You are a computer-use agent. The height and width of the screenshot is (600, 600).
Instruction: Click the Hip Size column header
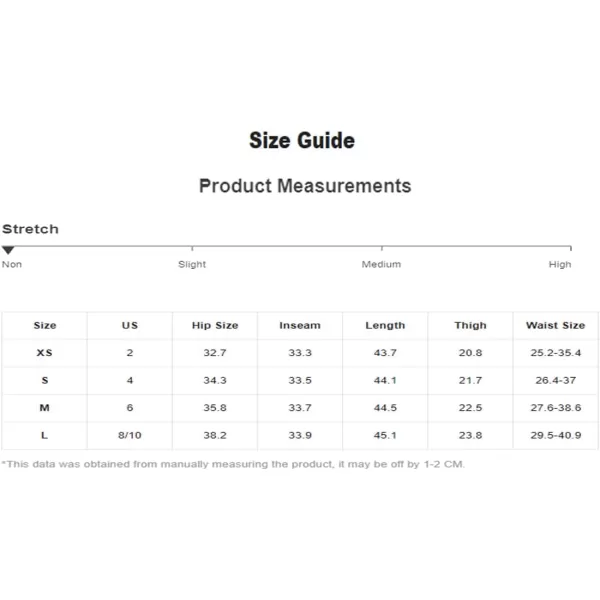pyautogui.click(x=215, y=325)
